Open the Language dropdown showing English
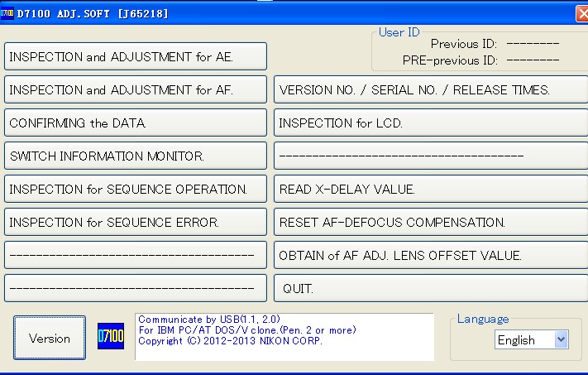This screenshot has height=375, width=588. [x=532, y=339]
